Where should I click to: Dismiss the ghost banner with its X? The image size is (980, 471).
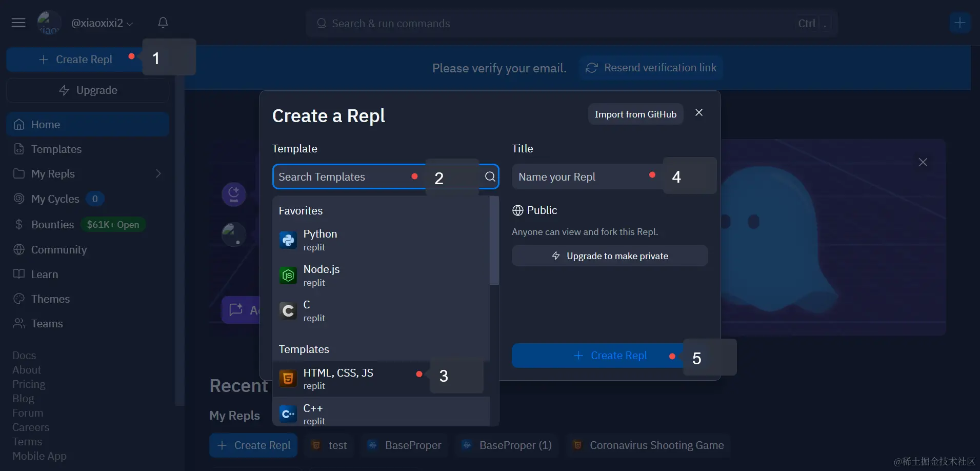click(x=923, y=163)
